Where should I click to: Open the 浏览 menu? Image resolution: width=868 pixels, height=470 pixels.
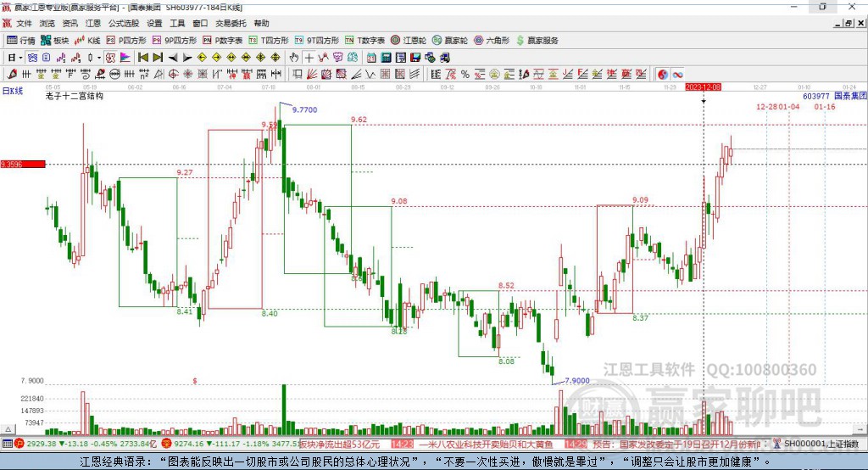[x=47, y=23]
